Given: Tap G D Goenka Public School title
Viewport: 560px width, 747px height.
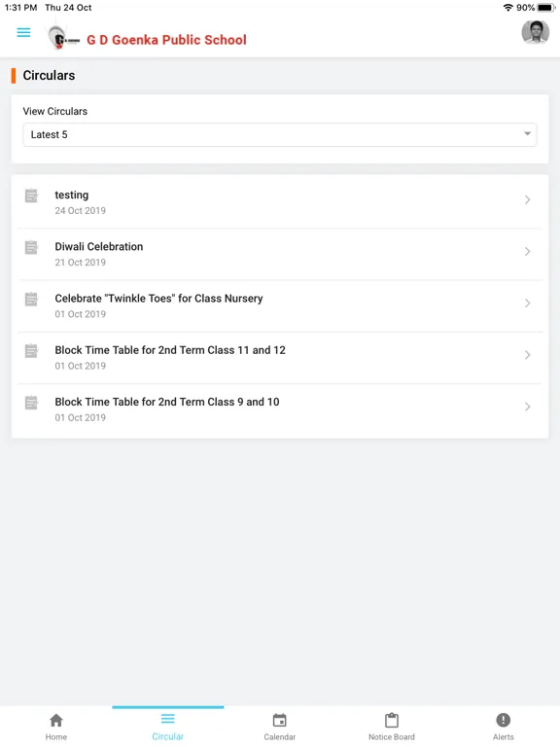Looking at the screenshot, I should 166,40.
